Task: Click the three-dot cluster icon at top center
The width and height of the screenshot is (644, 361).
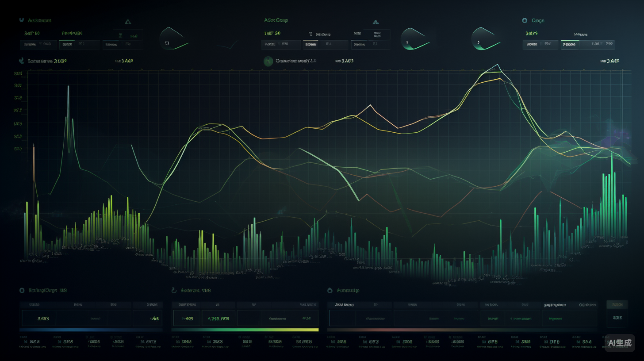Action: coord(376,21)
